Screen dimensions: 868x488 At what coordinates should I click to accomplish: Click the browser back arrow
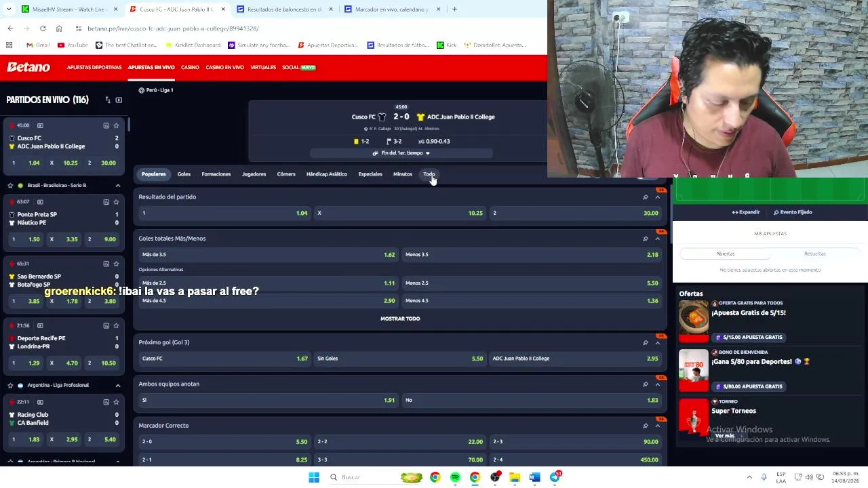pos(10,28)
